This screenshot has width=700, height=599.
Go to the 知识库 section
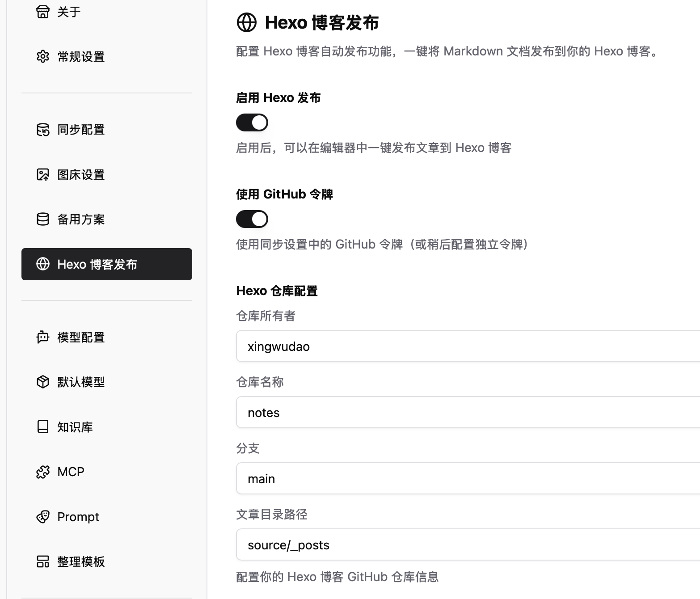coord(75,427)
